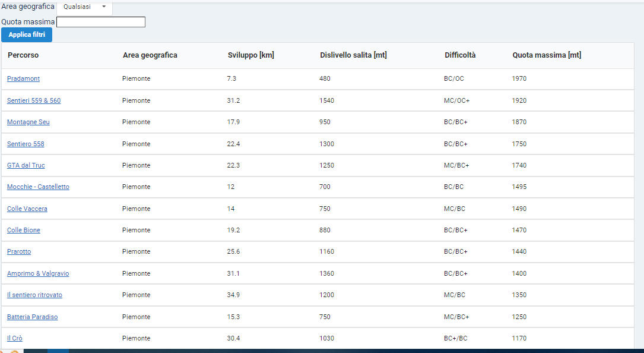
Task: Click the Percorso column header
Action: pyautogui.click(x=23, y=55)
